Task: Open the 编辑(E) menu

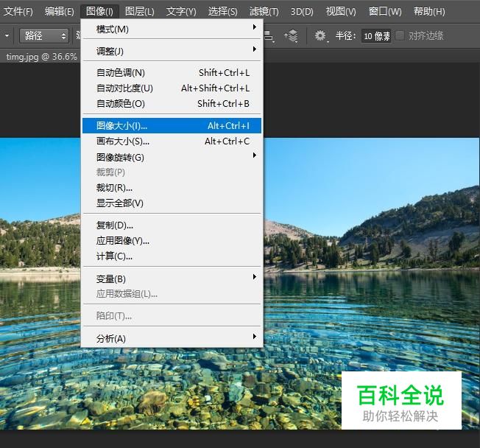Action: [59, 12]
